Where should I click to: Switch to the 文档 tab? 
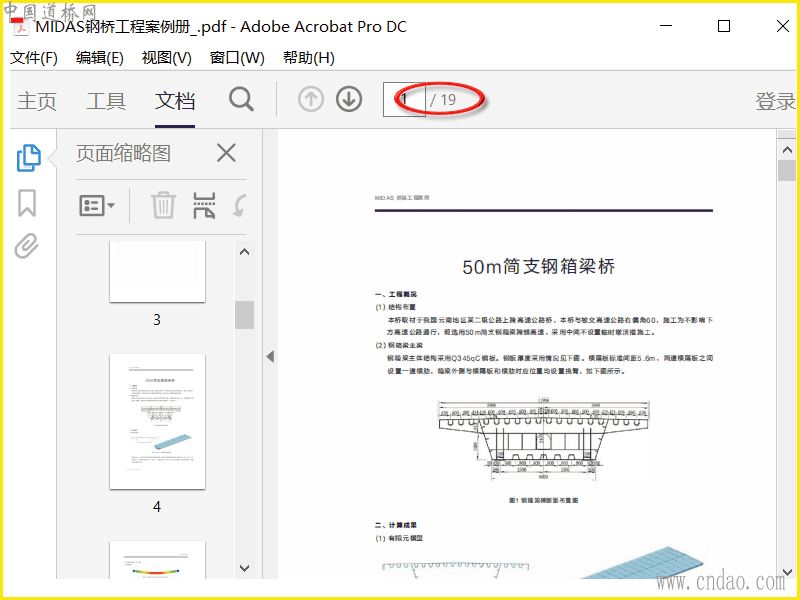tap(175, 101)
